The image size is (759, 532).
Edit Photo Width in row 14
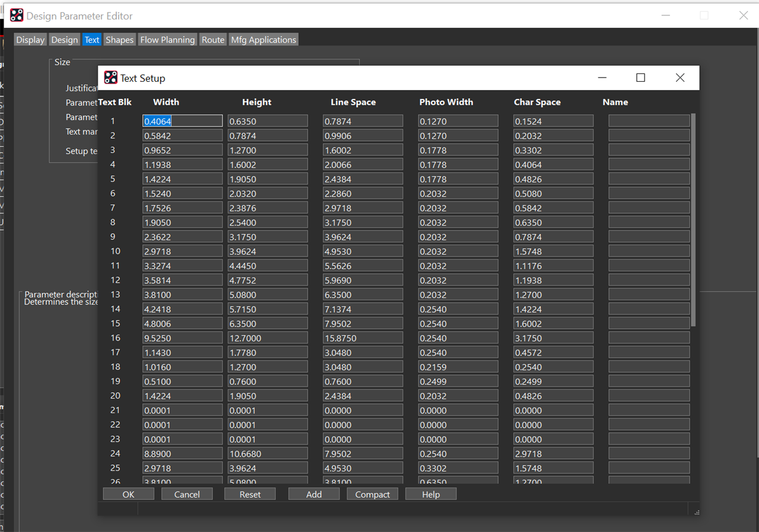458,309
